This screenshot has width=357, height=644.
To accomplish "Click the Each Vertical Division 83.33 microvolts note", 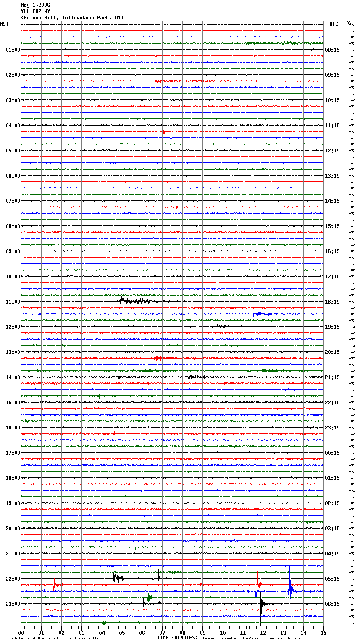I will 53,638.
